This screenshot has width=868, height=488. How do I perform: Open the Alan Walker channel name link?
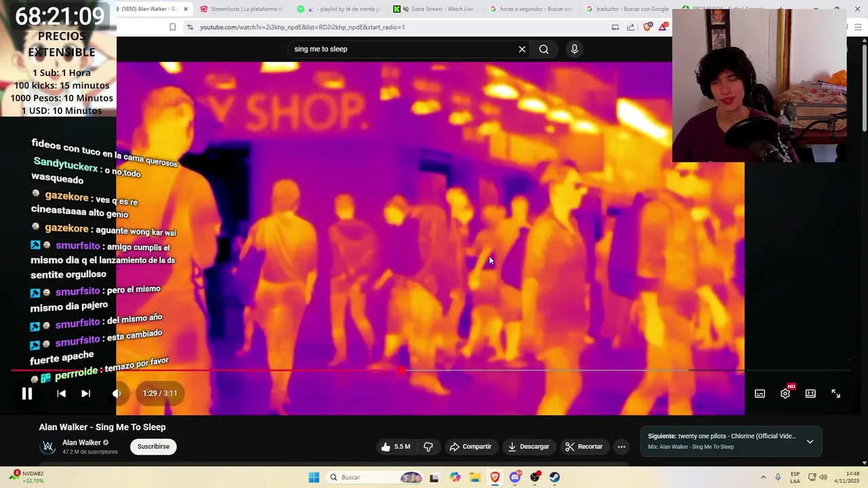tap(81, 443)
